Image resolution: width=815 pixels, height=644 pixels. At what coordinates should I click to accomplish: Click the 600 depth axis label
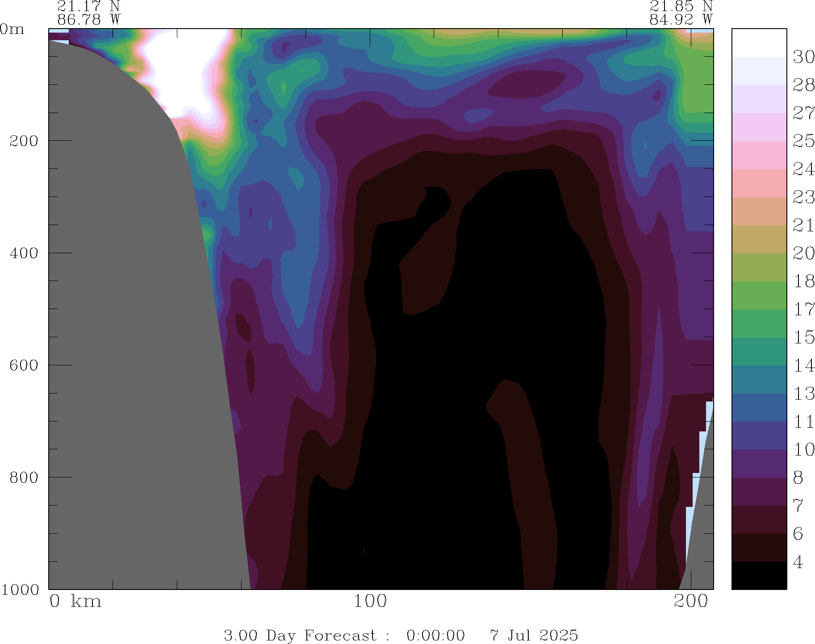(x=24, y=365)
